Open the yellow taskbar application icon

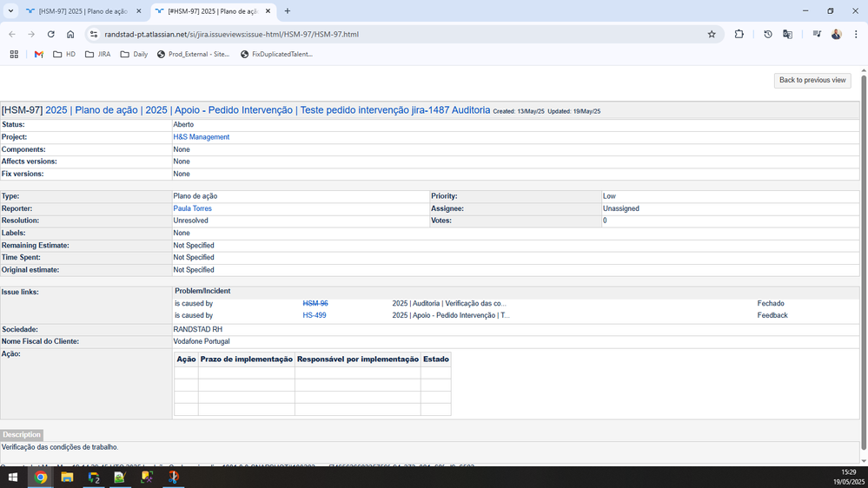tap(147, 477)
